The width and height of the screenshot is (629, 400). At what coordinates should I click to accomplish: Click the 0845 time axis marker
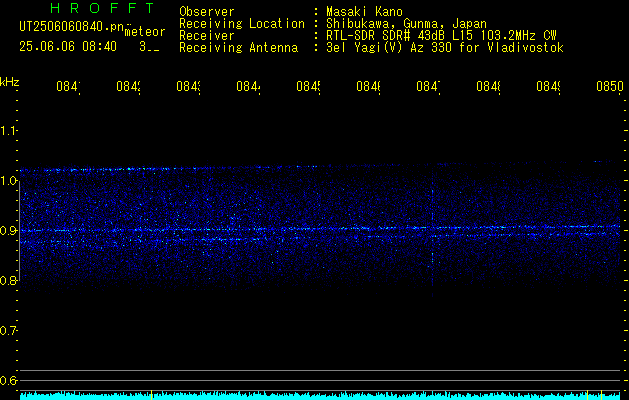[x=308, y=87]
